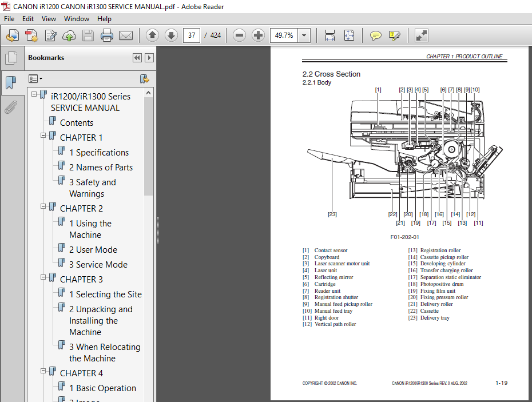Click the [13] Registration roller entry
532x402 pixels.
pyautogui.click(x=434, y=250)
